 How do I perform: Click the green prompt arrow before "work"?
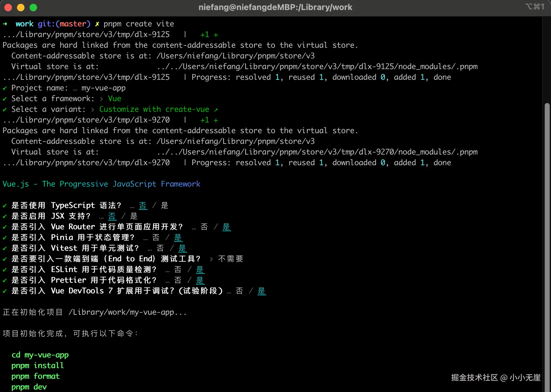point(5,24)
